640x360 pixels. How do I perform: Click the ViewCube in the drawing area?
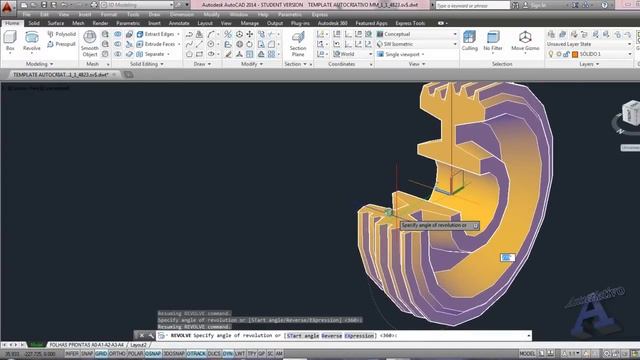click(x=631, y=112)
